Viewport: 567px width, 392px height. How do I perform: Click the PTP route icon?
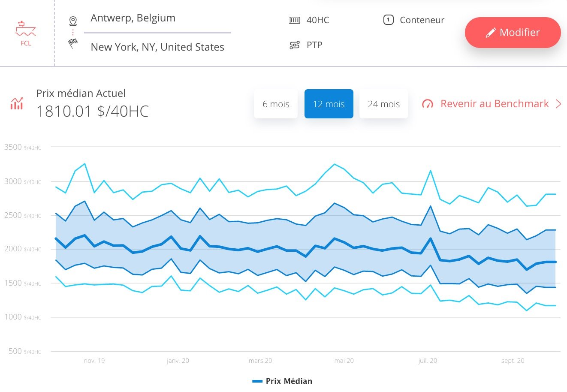295,45
